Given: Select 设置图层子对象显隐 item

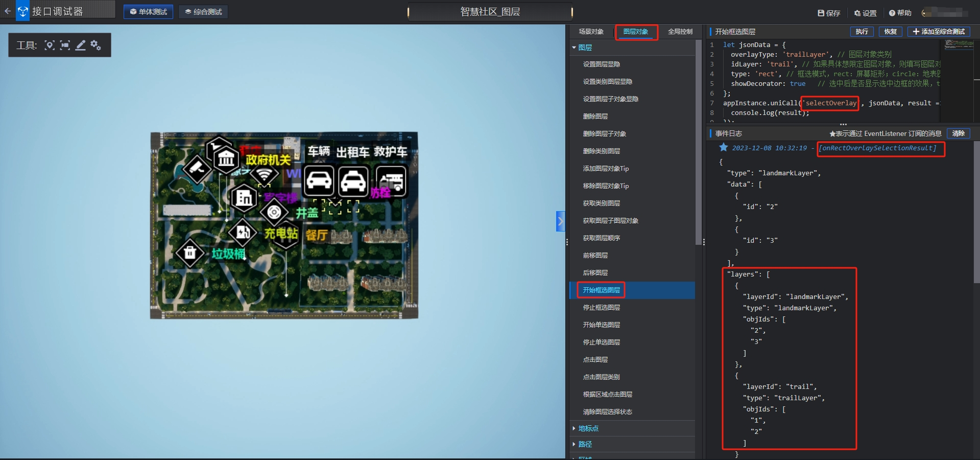Looking at the screenshot, I should (x=632, y=99).
